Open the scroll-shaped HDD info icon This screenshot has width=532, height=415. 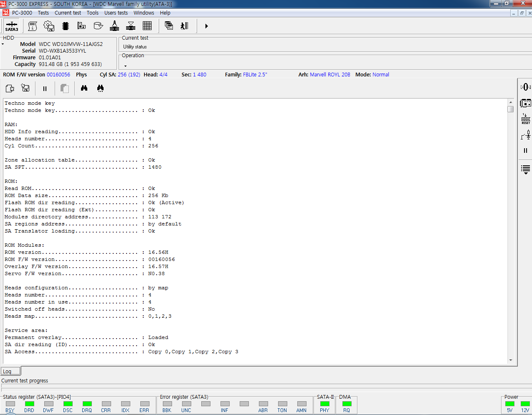32,26
